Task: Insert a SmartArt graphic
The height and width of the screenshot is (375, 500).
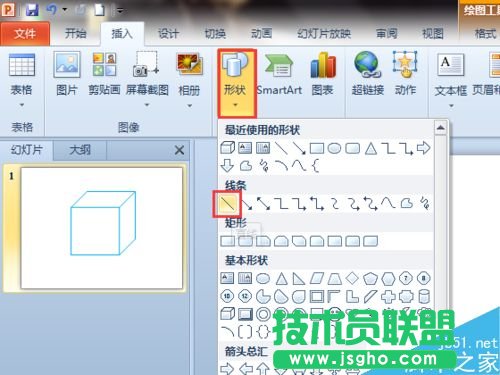Action: pyautogui.click(x=279, y=74)
